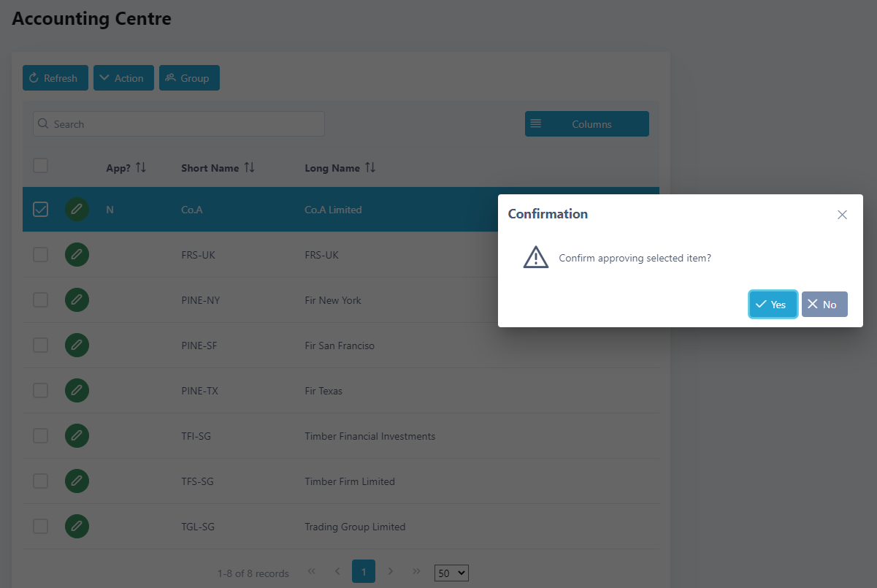The image size is (877, 588).
Task: Click into the Search field
Action: coord(179,124)
